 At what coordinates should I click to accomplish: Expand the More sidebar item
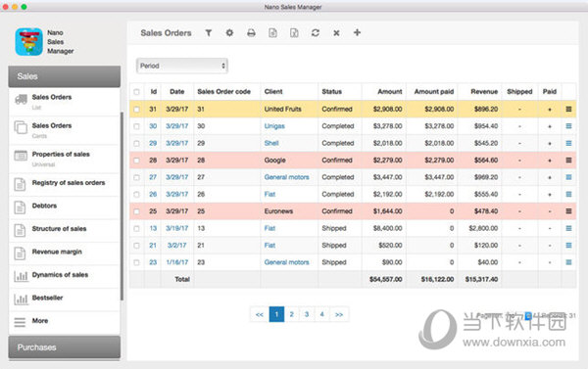coord(65,322)
